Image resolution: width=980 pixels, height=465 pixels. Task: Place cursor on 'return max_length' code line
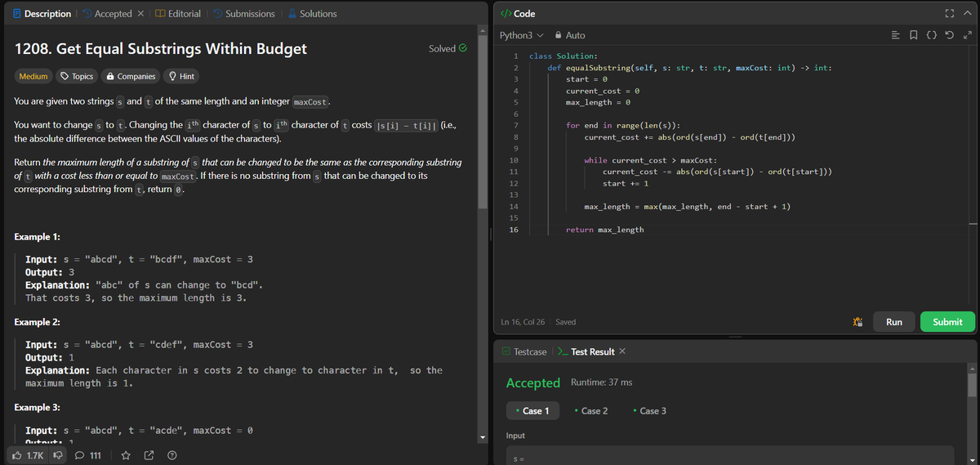tap(604, 230)
